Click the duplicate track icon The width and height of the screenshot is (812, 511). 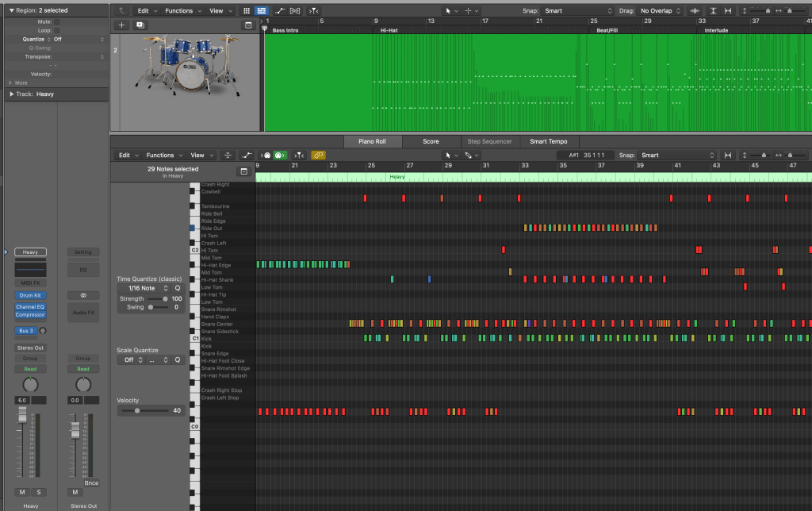click(x=140, y=25)
